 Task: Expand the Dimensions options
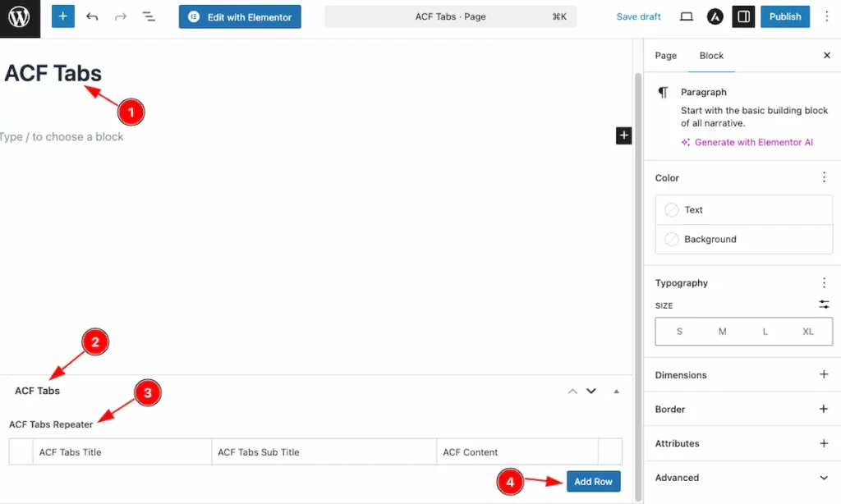tap(824, 375)
